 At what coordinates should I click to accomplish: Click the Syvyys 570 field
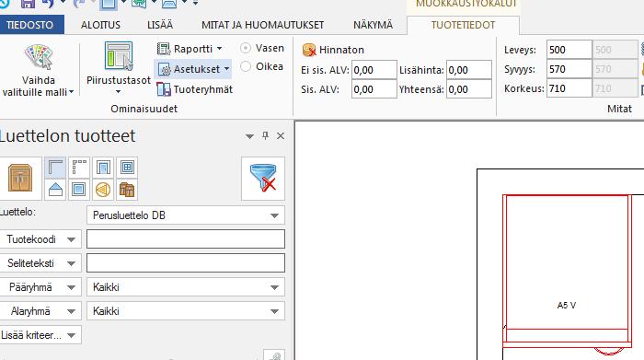(x=569, y=69)
